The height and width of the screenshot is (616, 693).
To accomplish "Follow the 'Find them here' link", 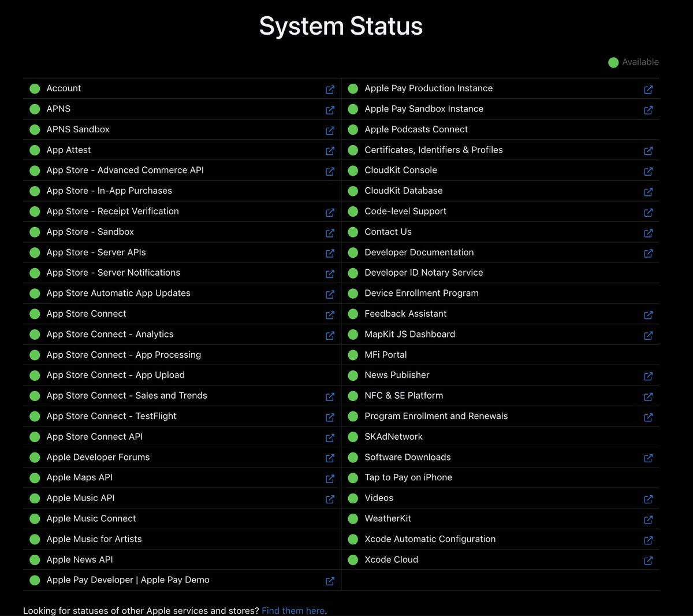I will click(x=293, y=610).
